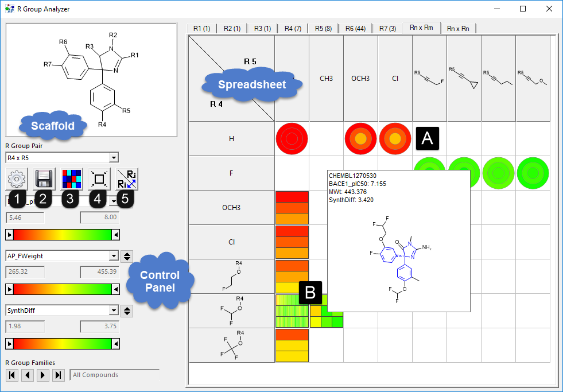
Task: Swap R-group axes with the Ri icon
Action: tap(127, 178)
